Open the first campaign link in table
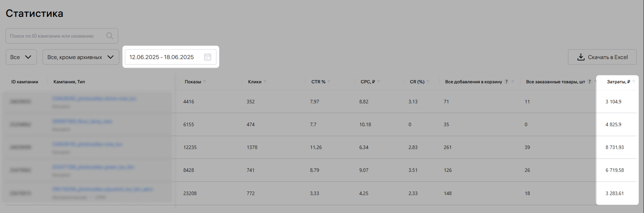 click(94, 99)
